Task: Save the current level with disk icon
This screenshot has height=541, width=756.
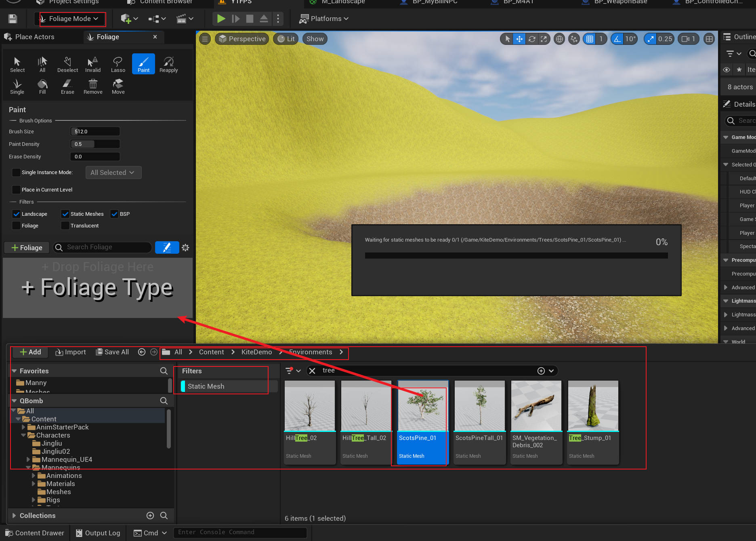Action: coord(13,19)
